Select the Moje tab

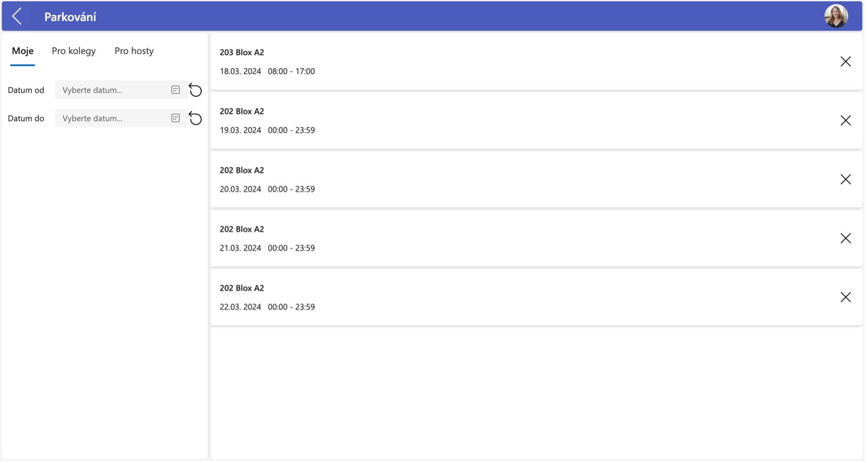click(x=23, y=51)
